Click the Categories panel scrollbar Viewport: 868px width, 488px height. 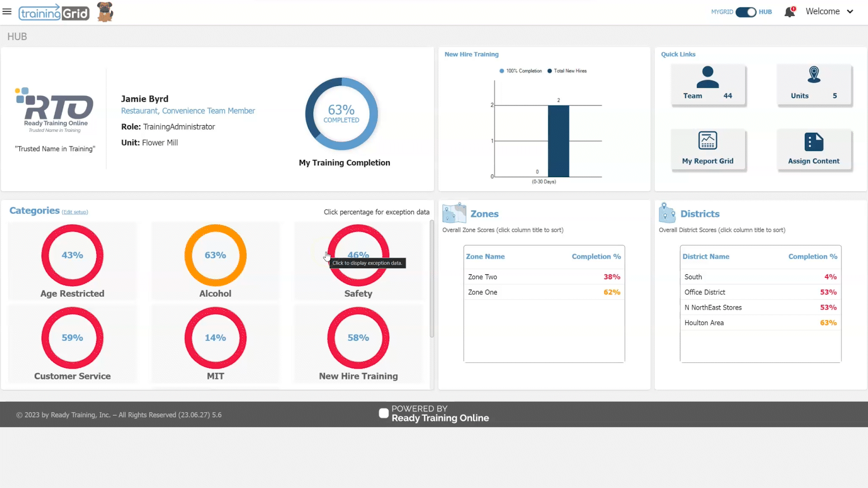click(432, 278)
